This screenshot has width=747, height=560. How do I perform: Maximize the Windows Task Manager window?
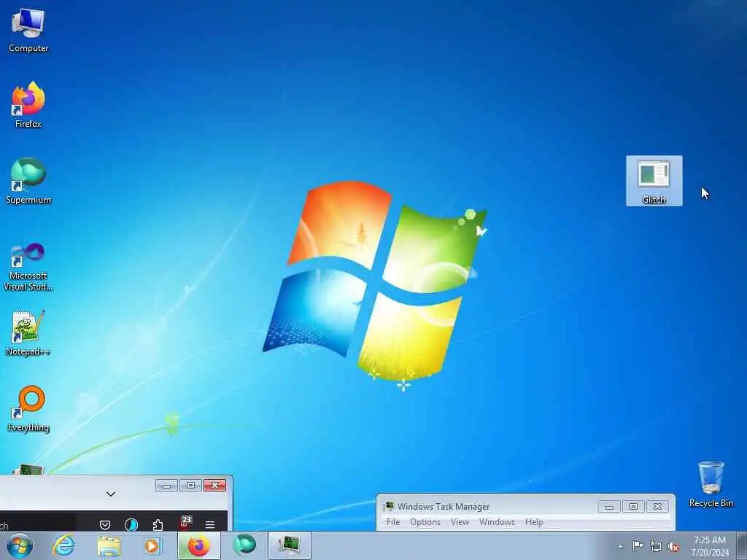click(x=633, y=506)
